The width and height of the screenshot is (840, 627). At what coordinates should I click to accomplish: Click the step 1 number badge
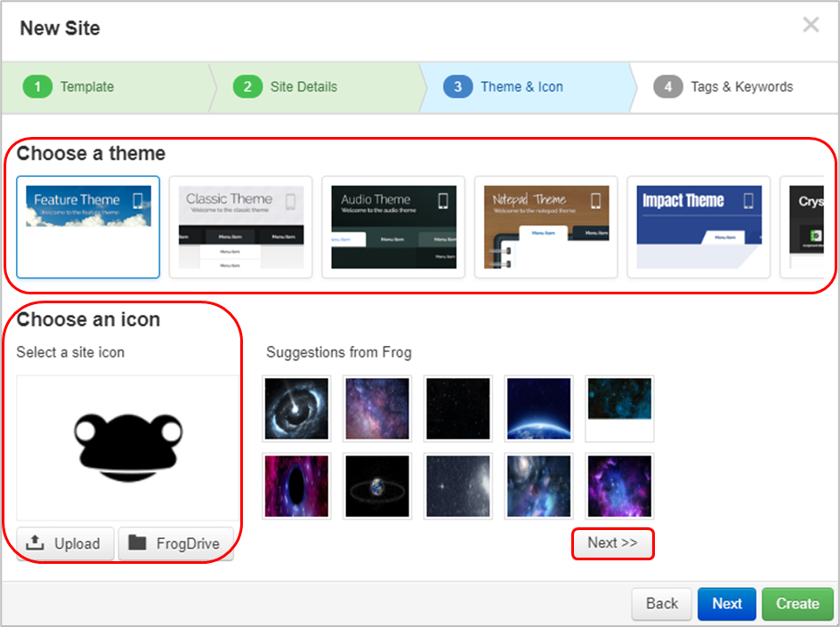[x=37, y=87]
